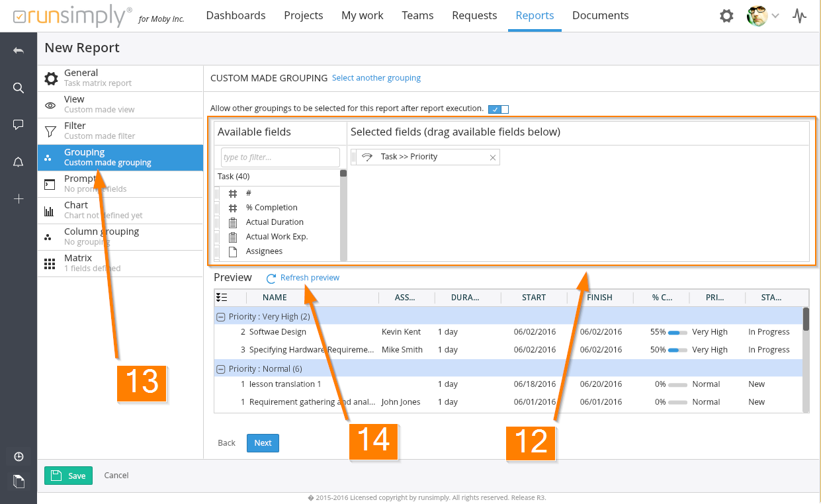Open the activity pulse icon in header
The height and width of the screenshot is (504, 821).
[799, 16]
